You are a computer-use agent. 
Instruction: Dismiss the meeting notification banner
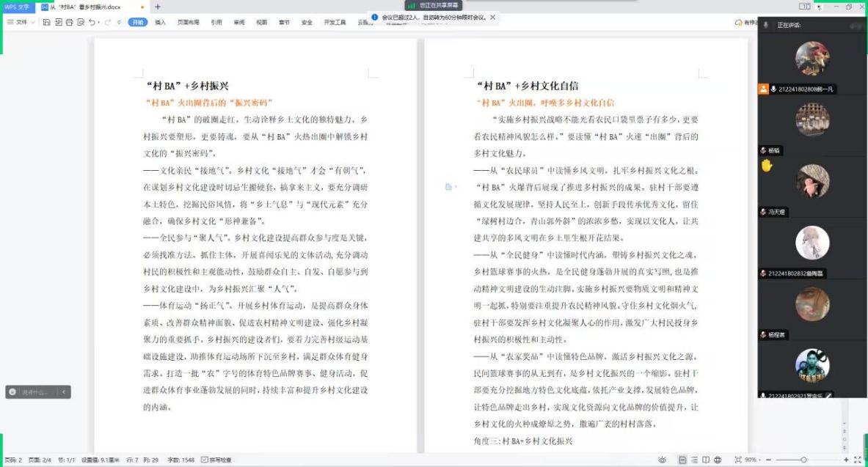[492, 17]
